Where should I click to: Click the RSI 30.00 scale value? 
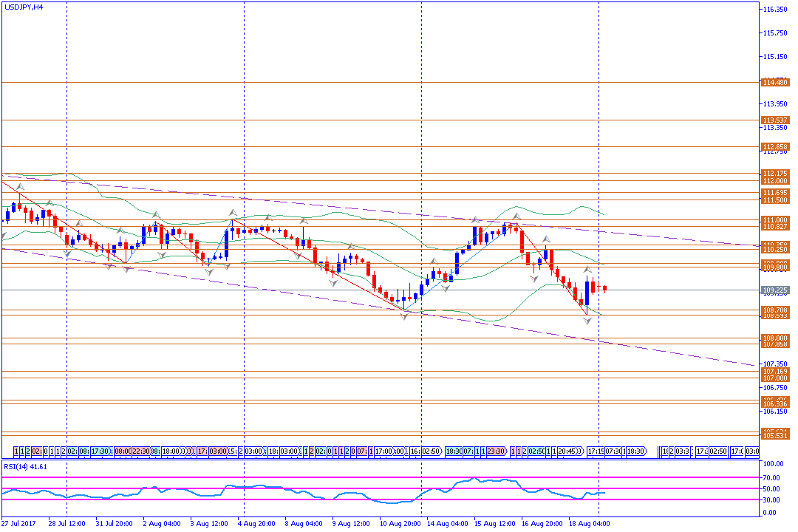pyautogui.click(x=771, y=500)
